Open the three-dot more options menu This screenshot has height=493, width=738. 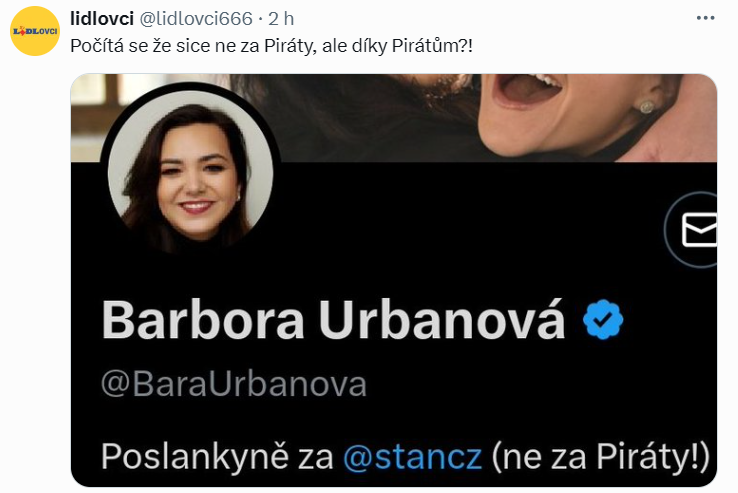(x=705, y=18)
